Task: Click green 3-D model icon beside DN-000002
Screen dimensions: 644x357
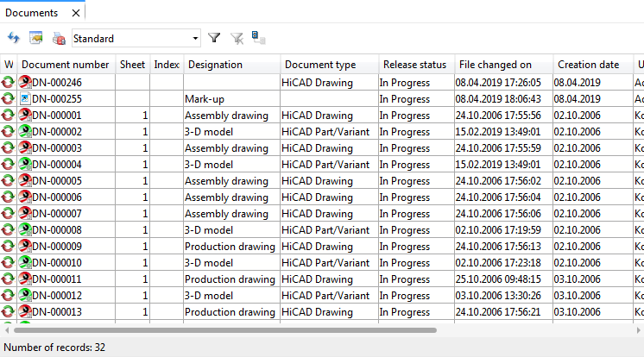Action: (25, 132)
